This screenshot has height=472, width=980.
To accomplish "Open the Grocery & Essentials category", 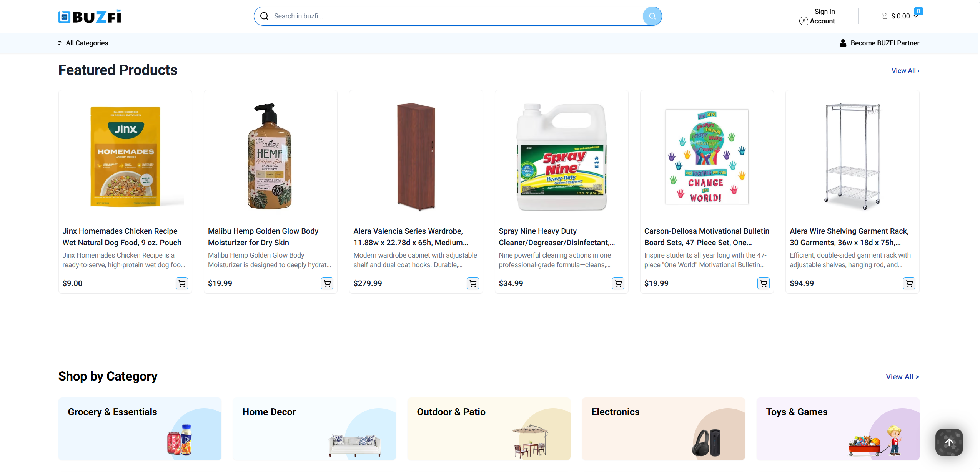I will pyautogui.click(x=140, y=429).
